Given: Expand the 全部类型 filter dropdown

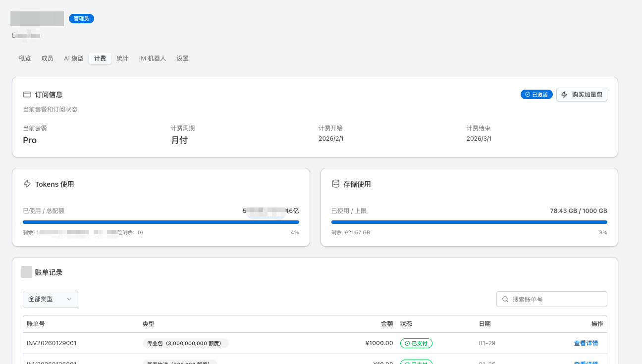Looking at the screenshot, I should coord(50,299).
